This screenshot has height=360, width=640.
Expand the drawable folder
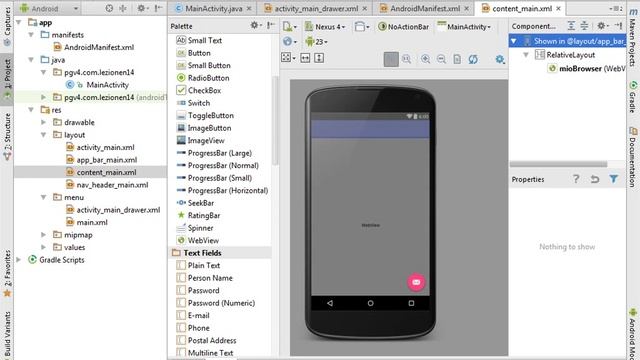(44, 122)
